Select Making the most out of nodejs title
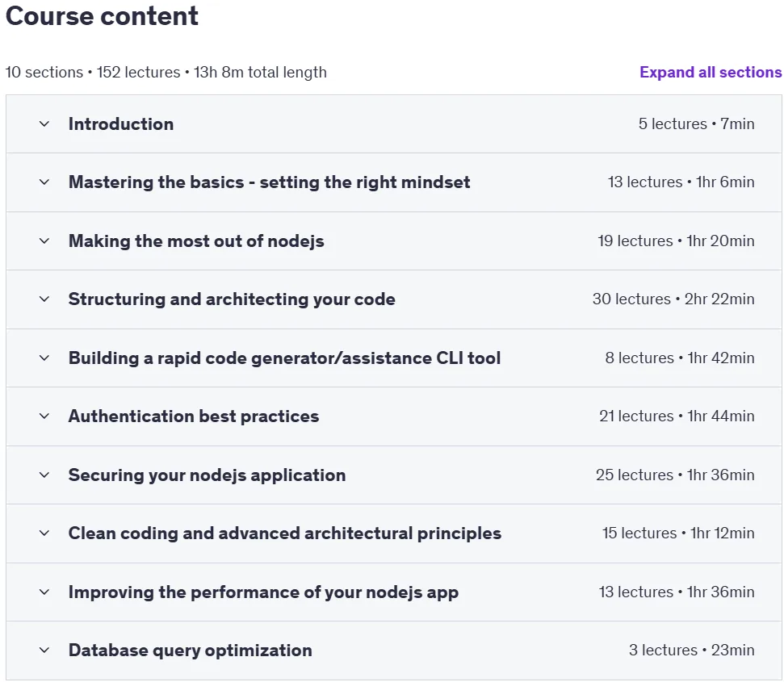The width and height of the screenshot is (784, 682). coord(196,241)
